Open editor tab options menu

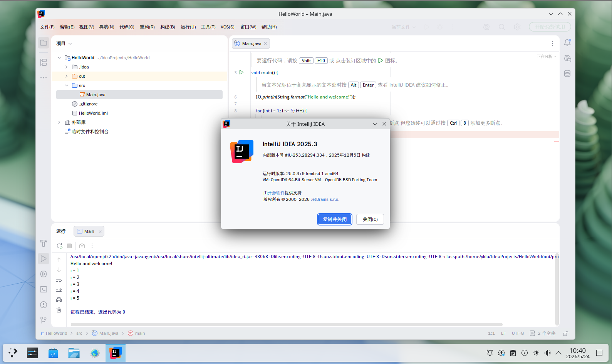click(552, 43)
